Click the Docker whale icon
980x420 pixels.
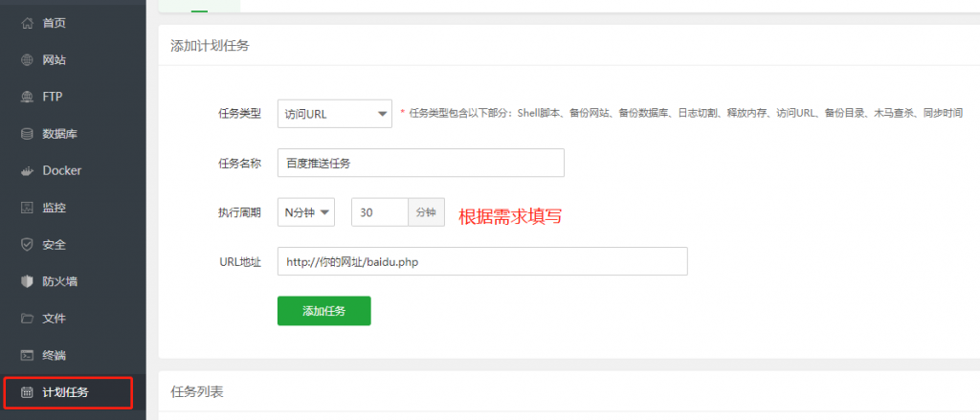[27, 170]
